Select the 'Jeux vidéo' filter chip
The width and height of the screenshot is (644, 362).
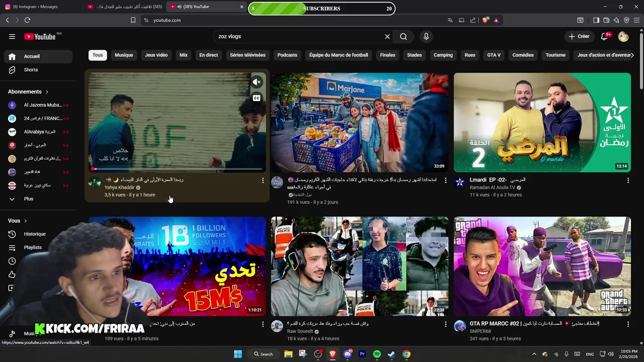pyautogui.click(x=156, y=55)
